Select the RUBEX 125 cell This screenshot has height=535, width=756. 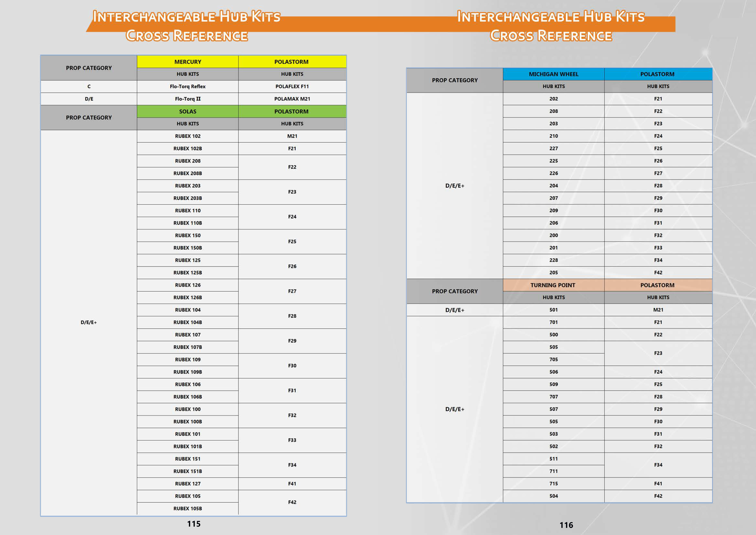click(x=188, y=260)
